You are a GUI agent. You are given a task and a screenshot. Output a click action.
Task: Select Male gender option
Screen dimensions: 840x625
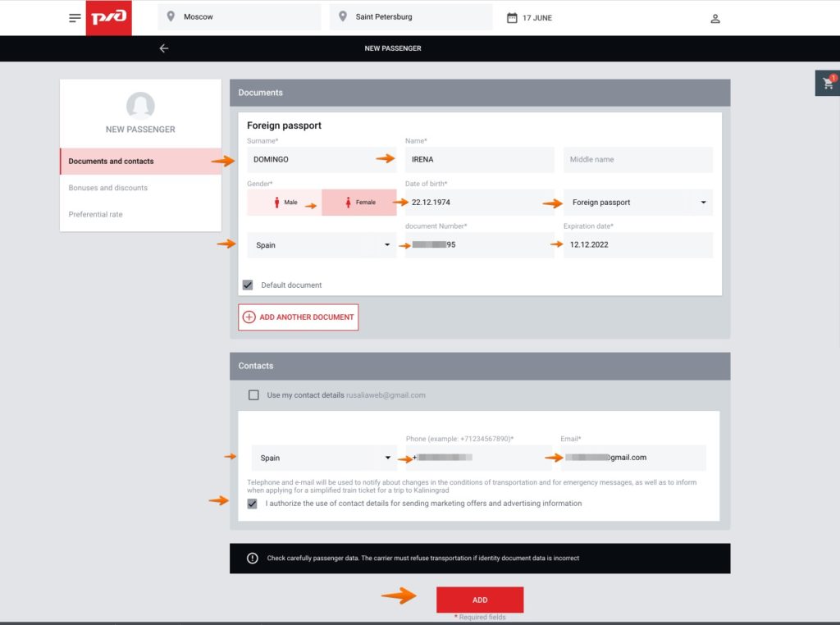[x=284, y=203]
